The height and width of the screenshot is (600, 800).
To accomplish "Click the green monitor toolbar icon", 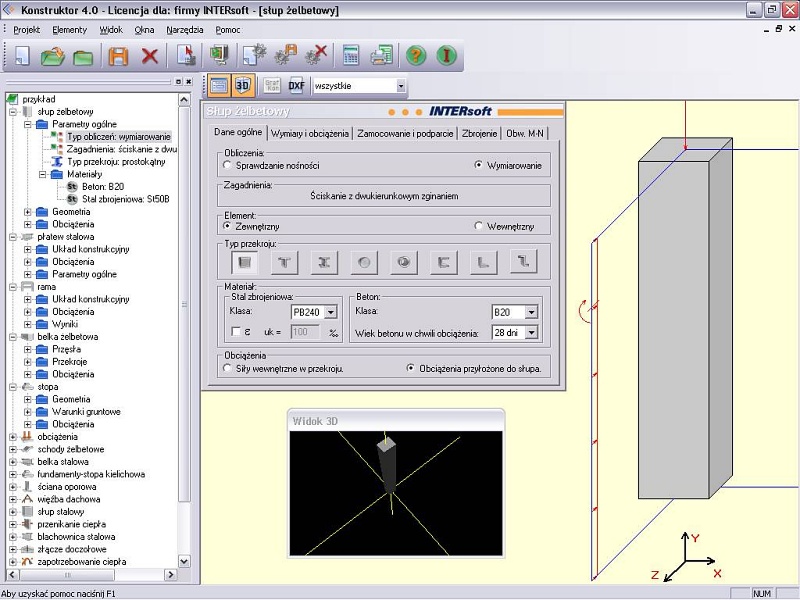I will point(219,55).
